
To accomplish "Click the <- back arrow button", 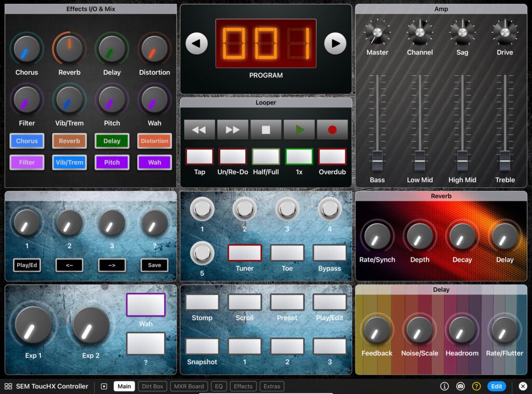I will pyautogui.click(x=69, y=265).
